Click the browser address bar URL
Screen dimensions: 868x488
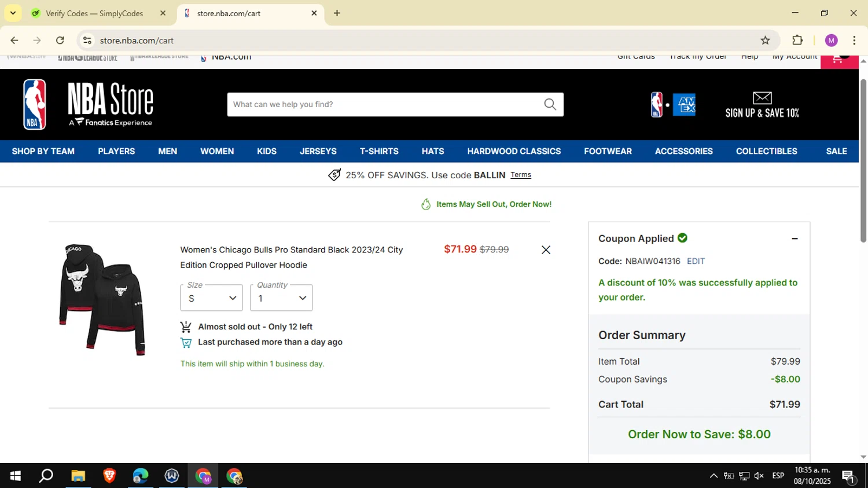(137, 41)
